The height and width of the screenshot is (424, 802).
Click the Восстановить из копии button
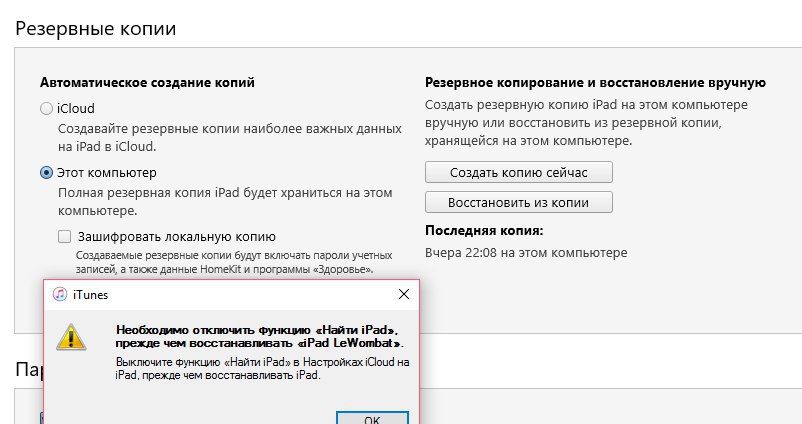click(519, 203)
